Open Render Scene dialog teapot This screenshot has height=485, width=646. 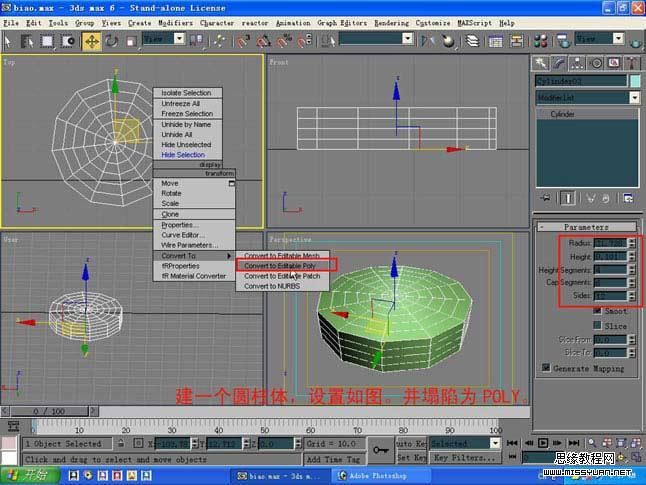pyautogui.click(x=563, y=41)
